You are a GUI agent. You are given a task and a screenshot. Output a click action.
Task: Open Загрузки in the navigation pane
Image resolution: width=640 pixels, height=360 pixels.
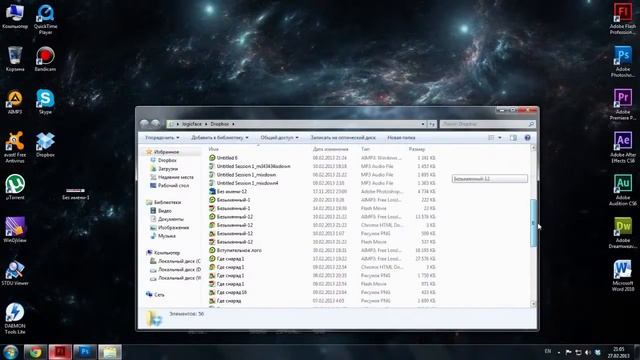tap(168, 169)
